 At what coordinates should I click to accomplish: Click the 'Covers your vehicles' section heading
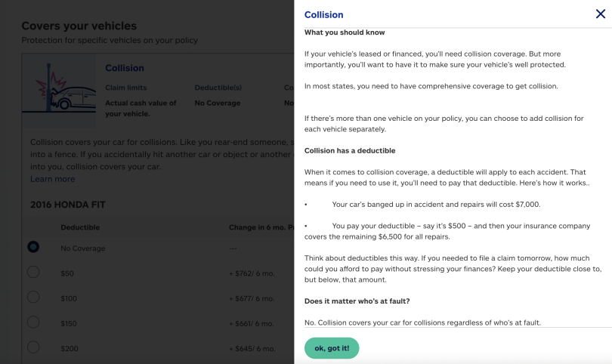pos(79,26)
